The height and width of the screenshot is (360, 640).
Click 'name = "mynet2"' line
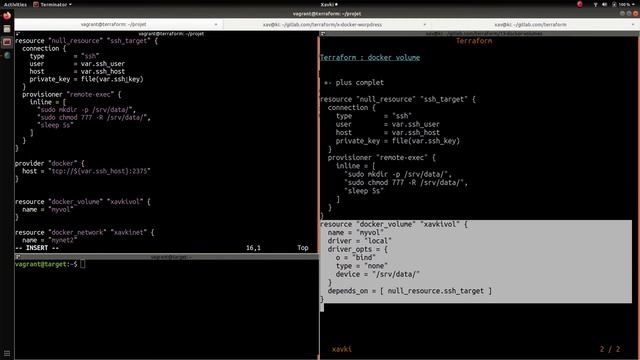coord(49,240)
